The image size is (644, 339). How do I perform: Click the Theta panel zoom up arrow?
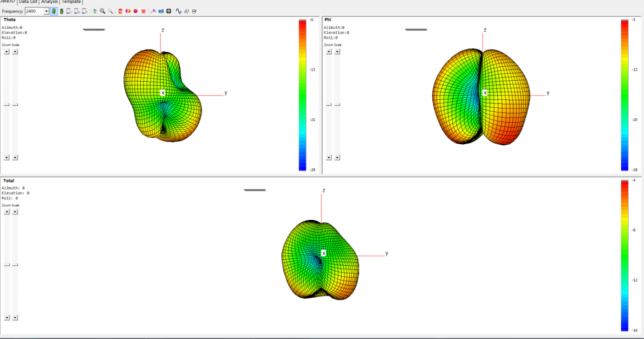(x=7, y=51)
